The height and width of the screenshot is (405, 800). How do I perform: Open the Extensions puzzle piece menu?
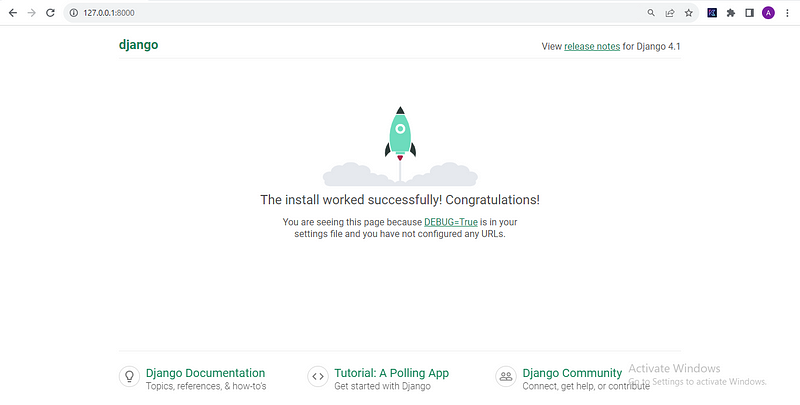click(731, 13)
